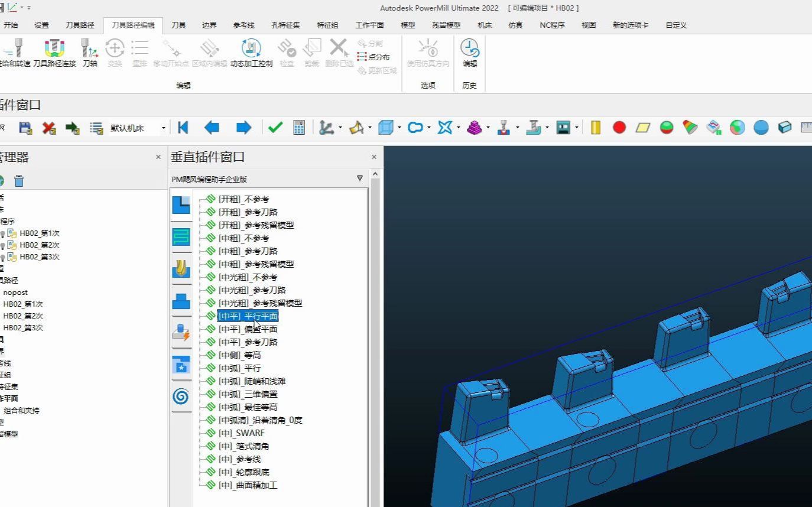
Task: Click the workplane axes icon
Action: pos(326,128)
